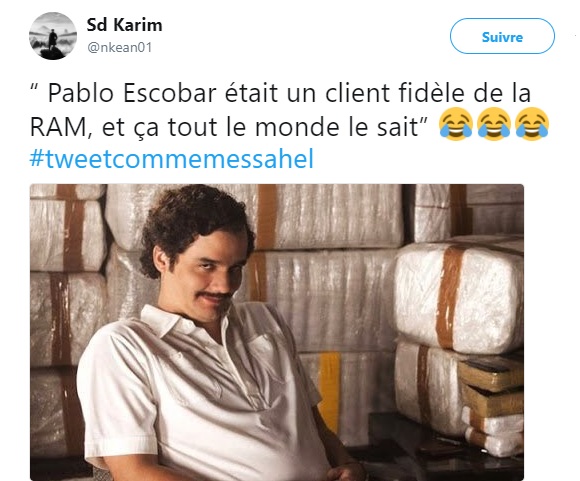Click the last laughing-crying emoji
The image size is (580, 481).
(532, 124)
